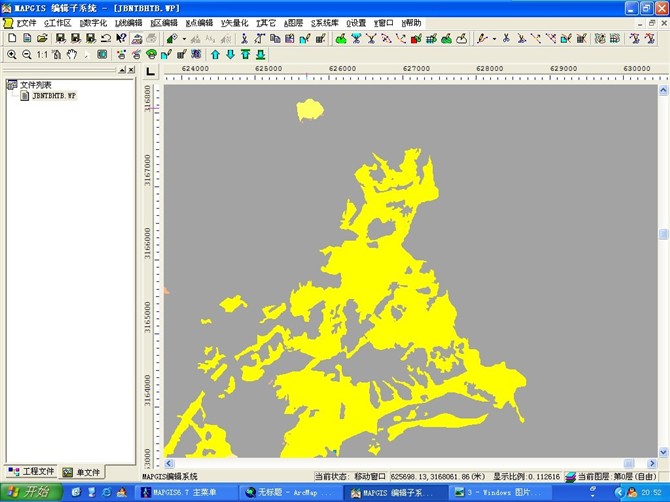Click the cyan up arrow icon
The height and width of the screenshot is (502, 670).
[x=214, y=54]
